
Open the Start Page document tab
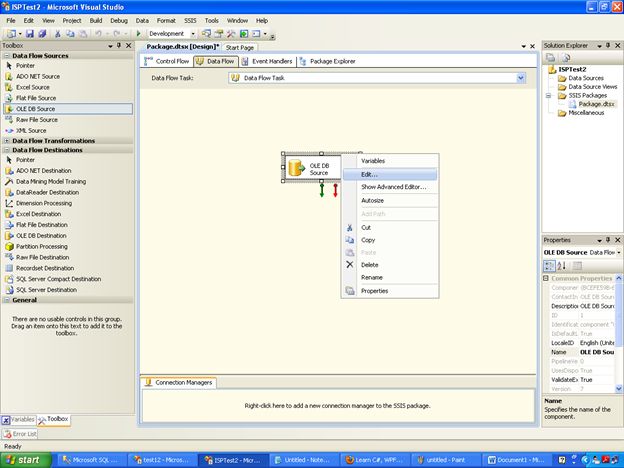pyautogui.click(x=240, y=48)
